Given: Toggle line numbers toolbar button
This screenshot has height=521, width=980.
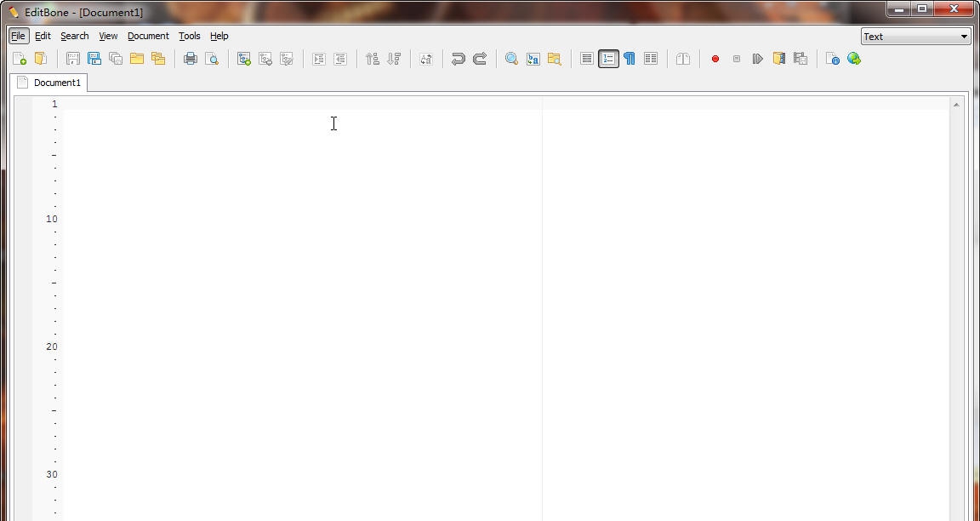Looking at the screenshot, I should 608,59.
